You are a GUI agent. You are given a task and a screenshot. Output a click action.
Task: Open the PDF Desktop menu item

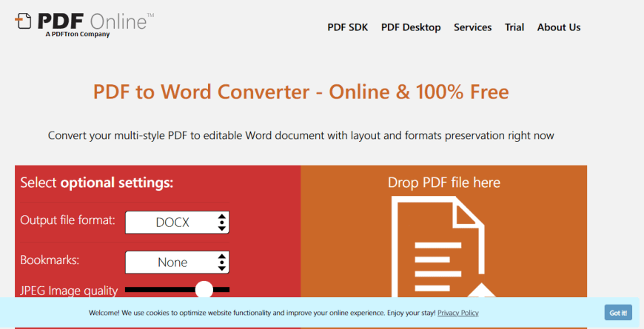click(411, 27)
